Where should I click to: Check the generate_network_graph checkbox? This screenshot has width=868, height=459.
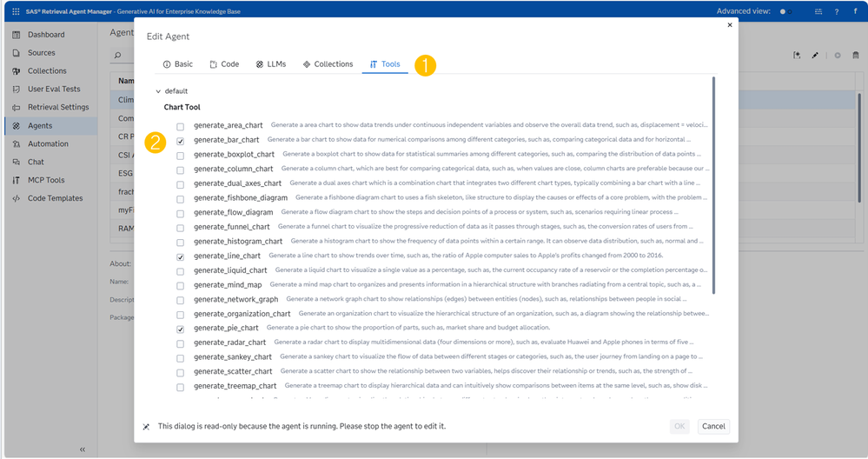(x=181, y=300)
